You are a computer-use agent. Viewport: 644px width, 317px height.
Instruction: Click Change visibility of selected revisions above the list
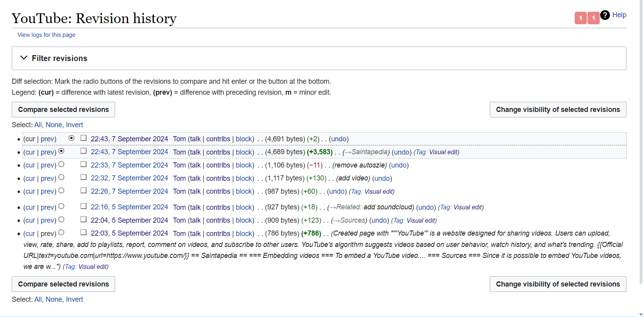pos(558,110)
